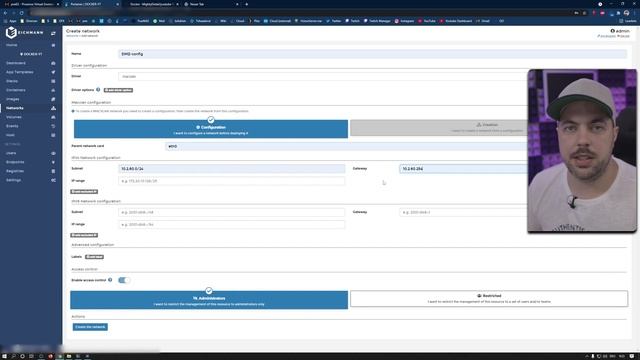Select the Administrators access option
The width and height of the screenshot is (640, 360).
click(209, 300)
